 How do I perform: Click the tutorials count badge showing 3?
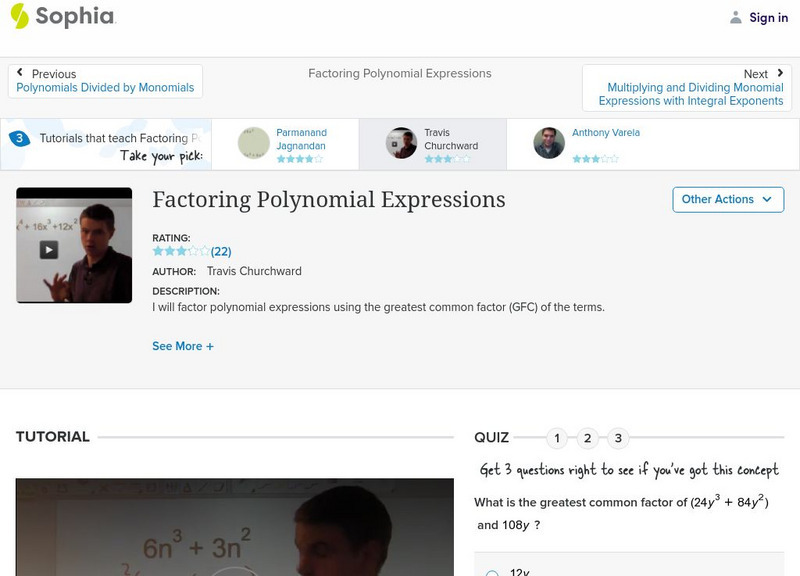[x=19, y=139]
